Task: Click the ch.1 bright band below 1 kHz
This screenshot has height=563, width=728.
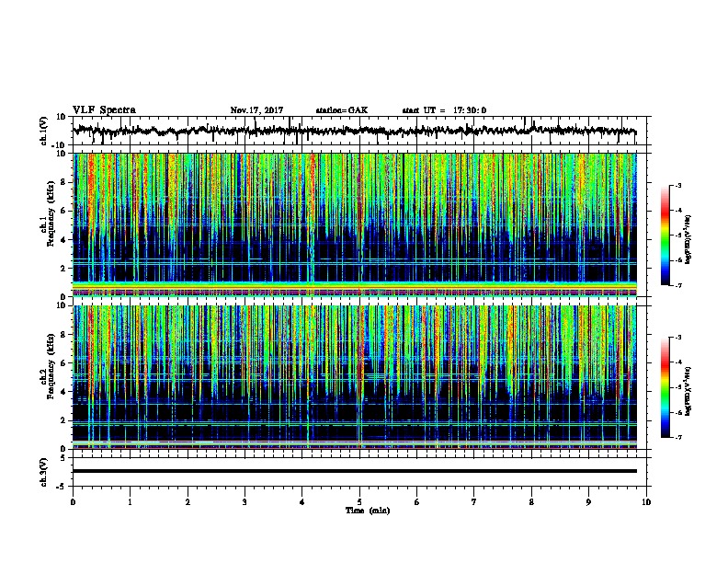Action: (354, 285)
